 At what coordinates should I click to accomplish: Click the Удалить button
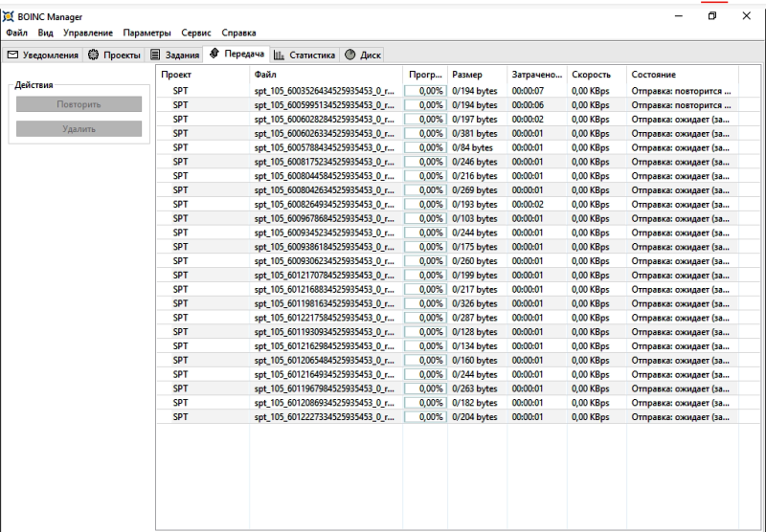79,129
